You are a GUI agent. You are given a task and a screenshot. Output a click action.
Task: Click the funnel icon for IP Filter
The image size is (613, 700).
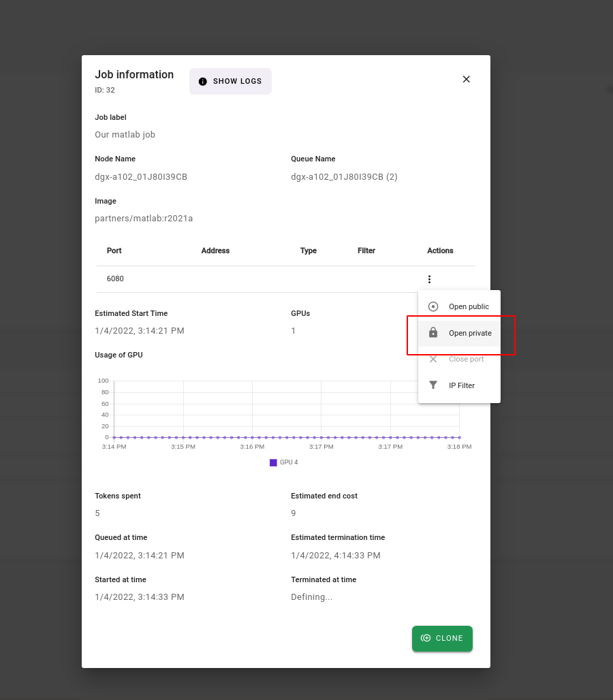(433, 385)
